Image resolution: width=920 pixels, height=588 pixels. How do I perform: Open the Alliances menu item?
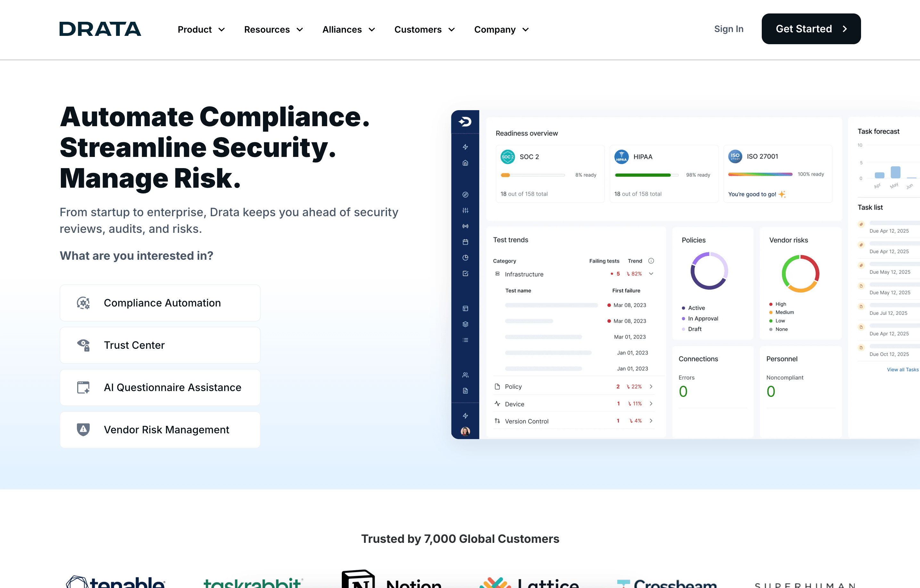[x=349, y=29]
